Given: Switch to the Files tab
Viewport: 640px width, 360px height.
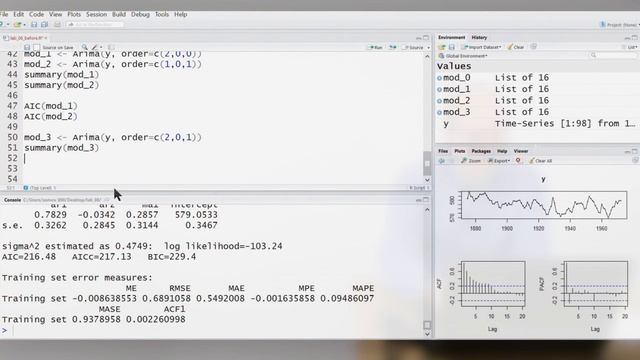Looking at the screenshot, I should click(x=443, y=151).
